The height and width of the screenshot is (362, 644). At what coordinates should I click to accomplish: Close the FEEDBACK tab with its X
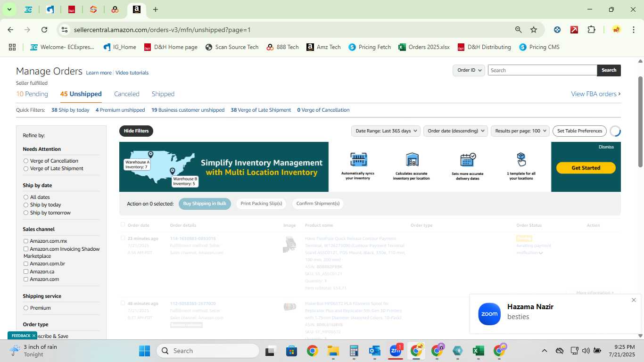pyautogui.click(x=34, y=336)
